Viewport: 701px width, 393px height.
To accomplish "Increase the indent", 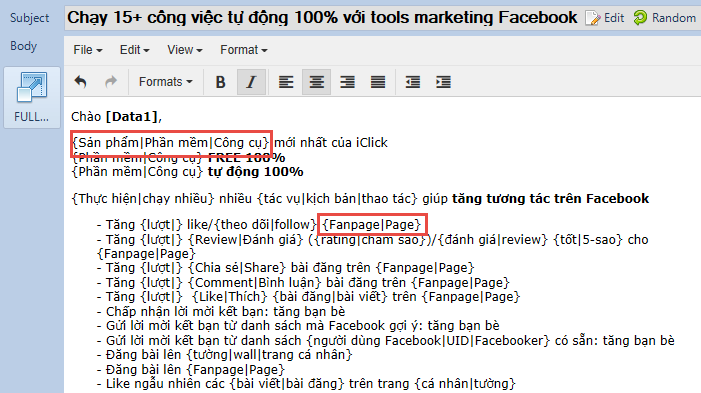I will point(443,82).
